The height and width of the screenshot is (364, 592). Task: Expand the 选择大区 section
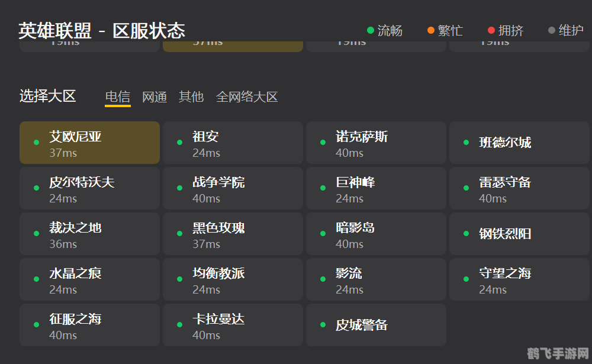(x=47, y=96)
